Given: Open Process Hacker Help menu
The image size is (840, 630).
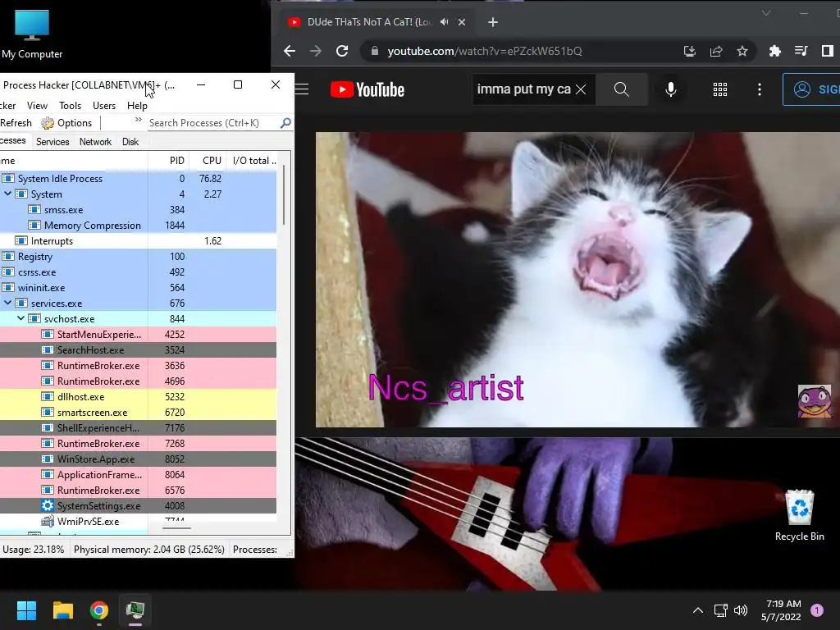Looking at the screenshot, I should [x=137, y=106].
